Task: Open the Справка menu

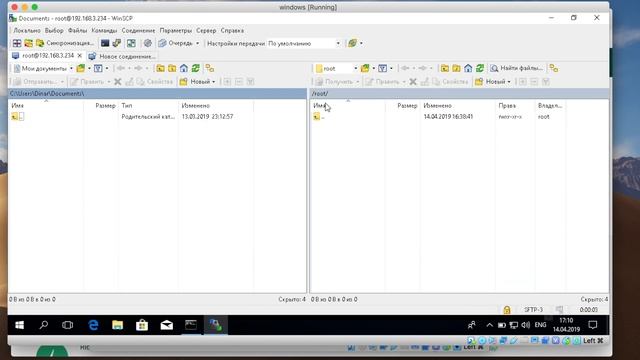Action: click(x=232, y=31)
